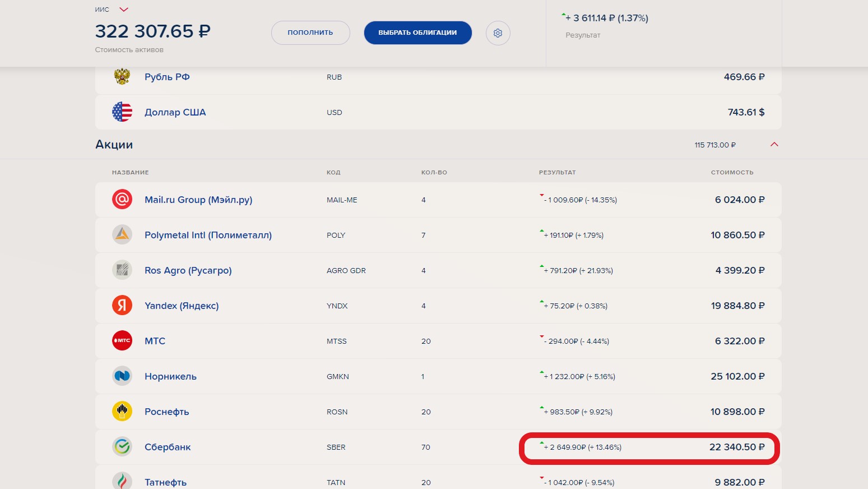Open the Сбербанк stock link
868x489 pixels.
point(168,447)
